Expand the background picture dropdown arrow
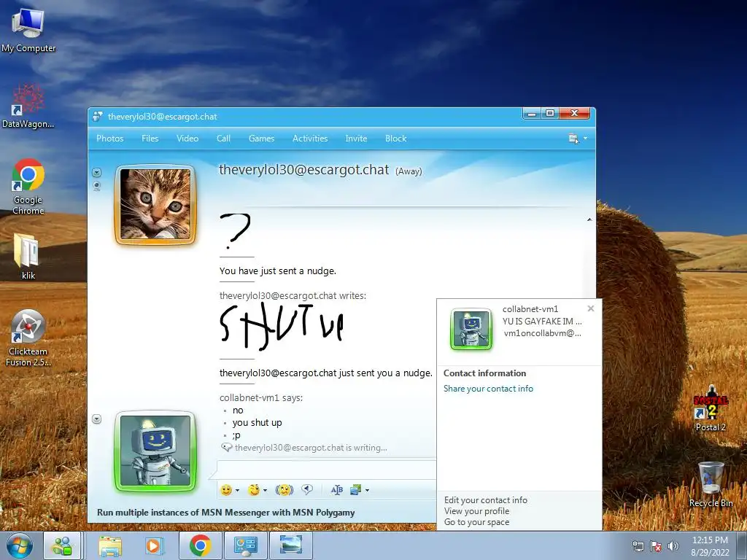This screenshot has width=747, height=560. tap(368, 490)
